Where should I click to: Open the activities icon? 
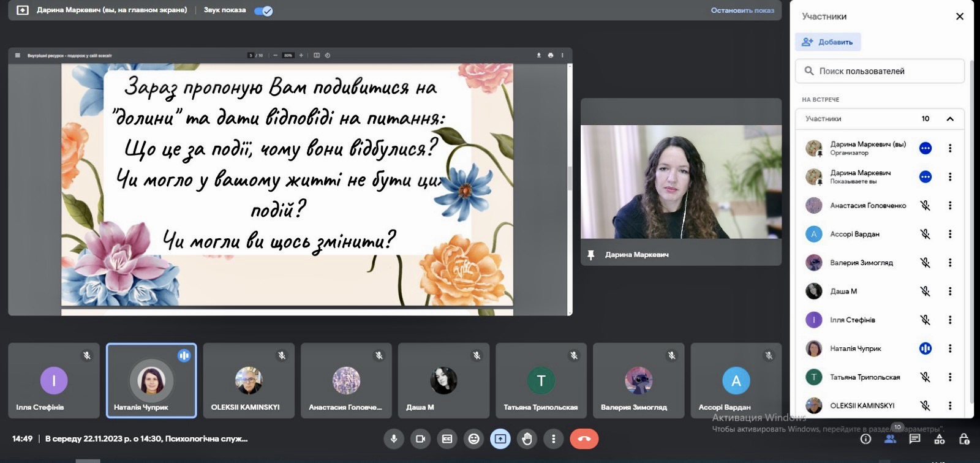tap(939, 439)
